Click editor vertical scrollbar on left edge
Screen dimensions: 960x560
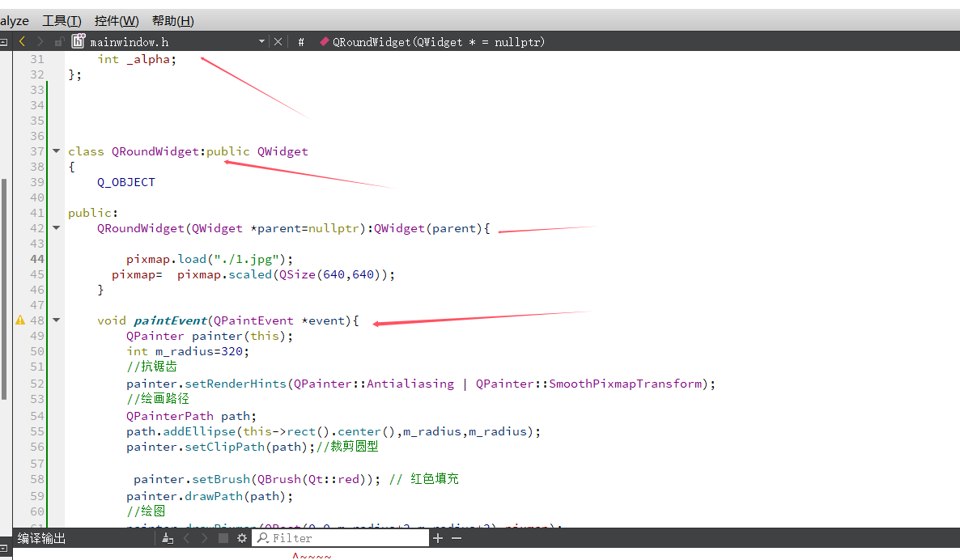pos(4,287)
